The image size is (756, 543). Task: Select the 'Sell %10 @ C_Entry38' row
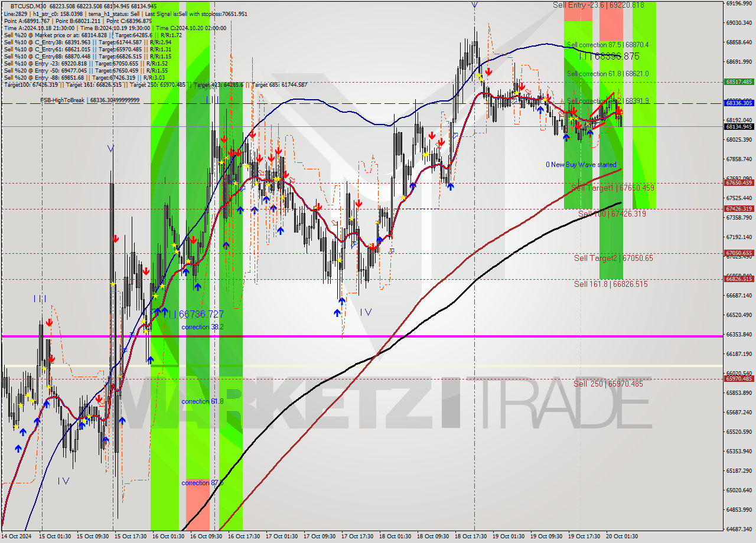coord(87,42)
